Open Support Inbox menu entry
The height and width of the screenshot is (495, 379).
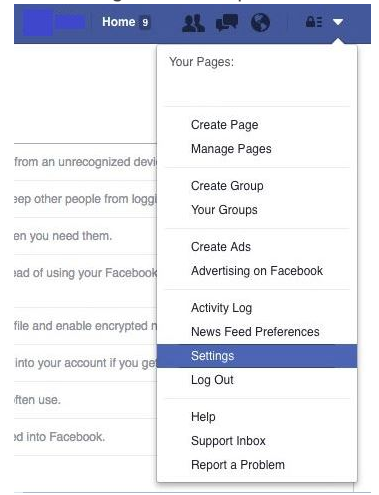(228, 441)
